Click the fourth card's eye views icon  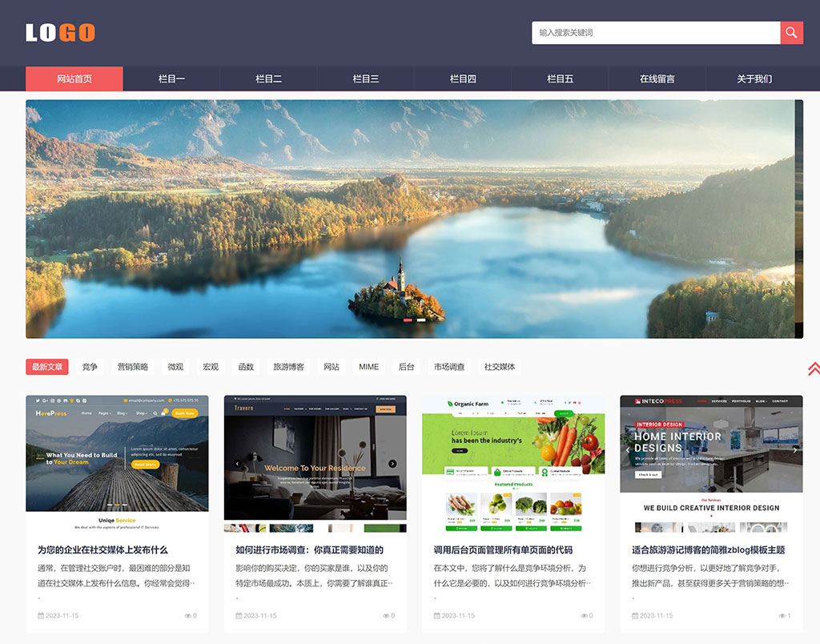782,616
